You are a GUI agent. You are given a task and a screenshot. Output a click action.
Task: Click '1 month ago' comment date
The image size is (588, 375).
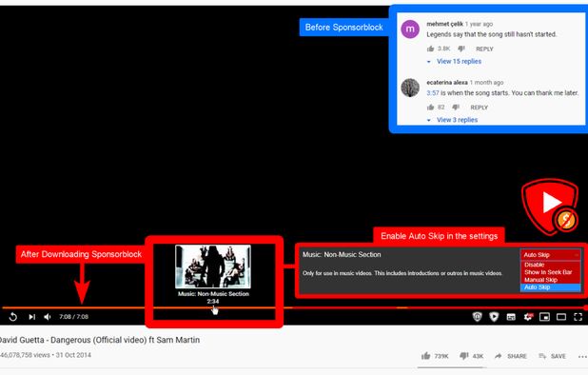point(486,83)
